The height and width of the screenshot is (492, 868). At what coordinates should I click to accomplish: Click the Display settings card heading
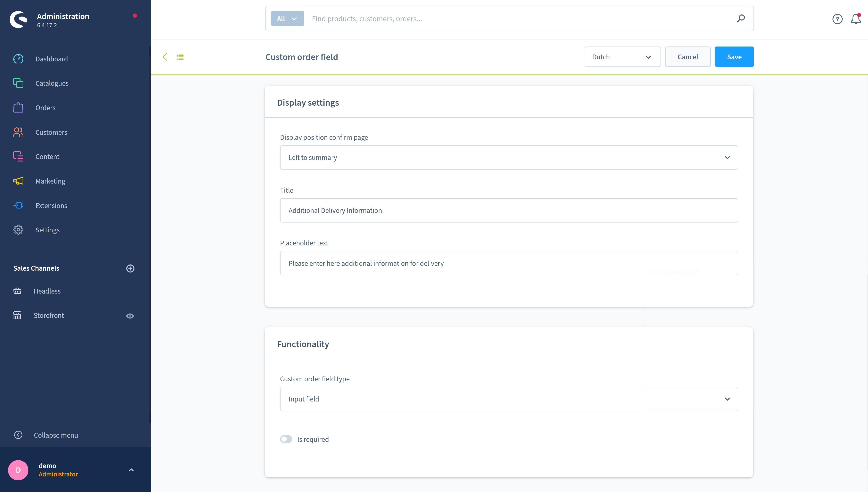coord(308,102)
